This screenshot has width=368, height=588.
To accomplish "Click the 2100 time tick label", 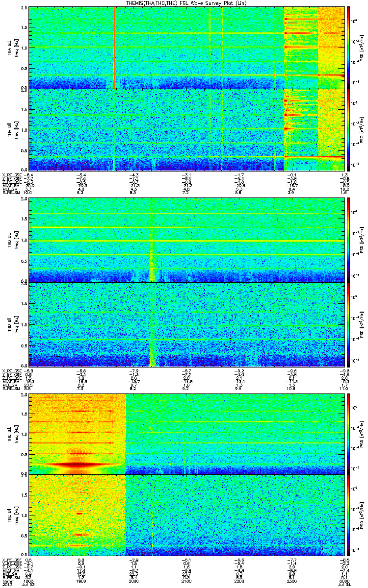I will click(186, 582).
